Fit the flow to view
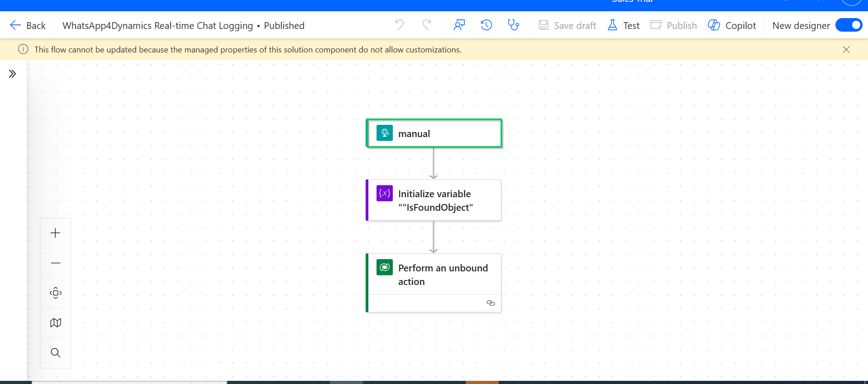This screenshot has width=868, height=384. pyautogui.click(x=56, y=293)
